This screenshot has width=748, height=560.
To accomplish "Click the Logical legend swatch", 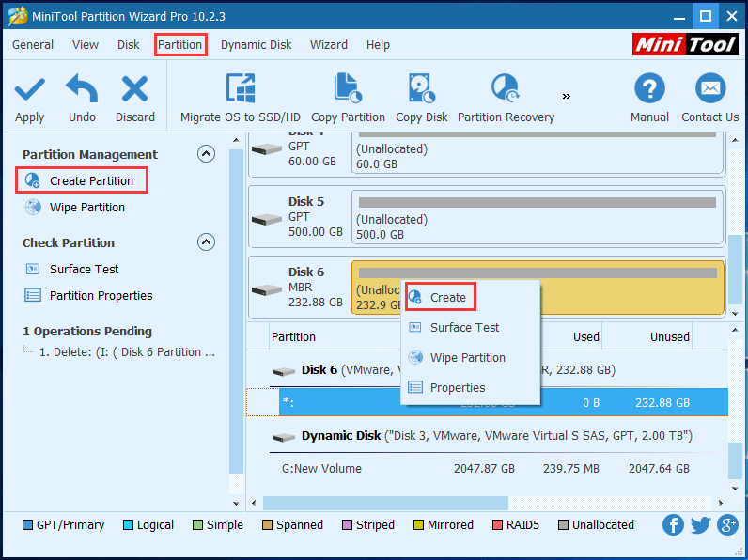I will coord(128,524).
